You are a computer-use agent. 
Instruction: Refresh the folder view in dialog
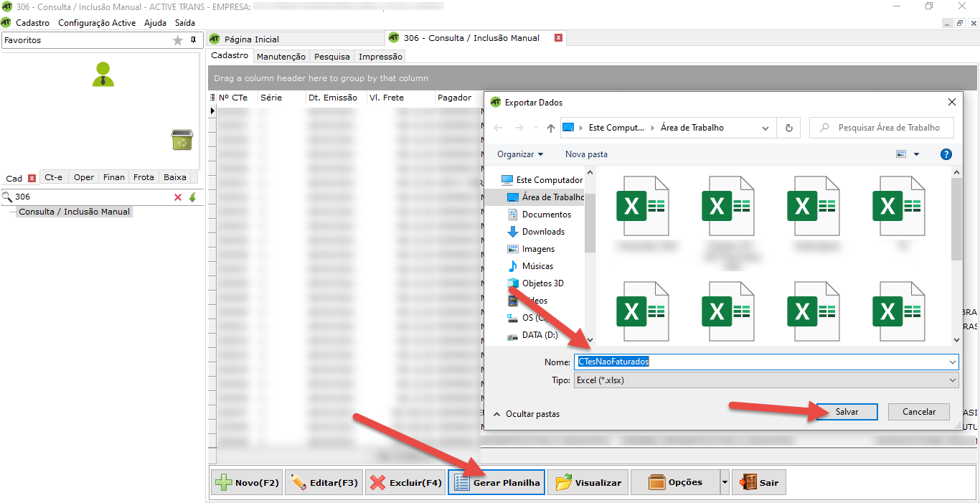[788, 128]
